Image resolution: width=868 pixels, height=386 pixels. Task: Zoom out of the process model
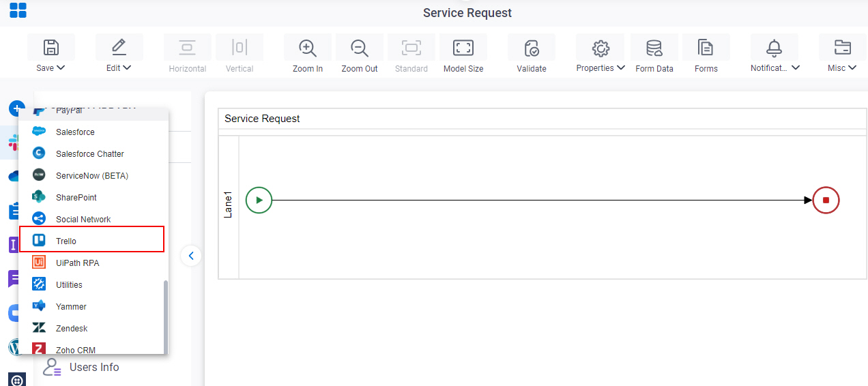(360, 48)
